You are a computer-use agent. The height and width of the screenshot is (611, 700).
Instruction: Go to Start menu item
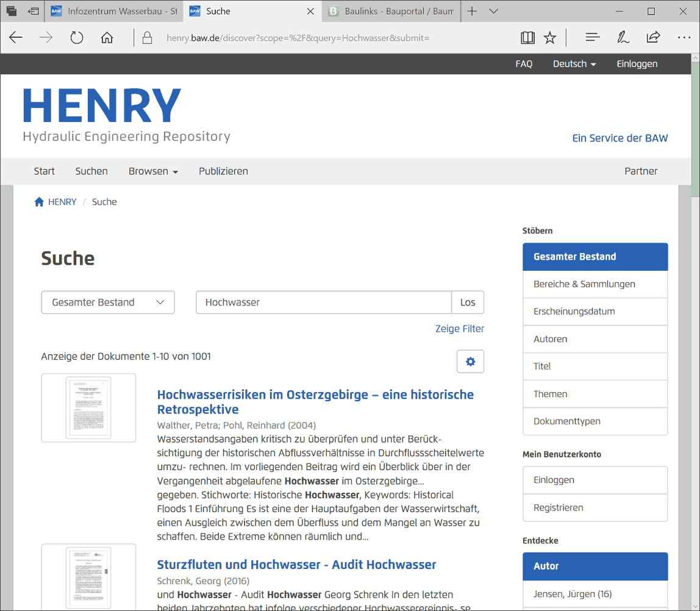44,171
